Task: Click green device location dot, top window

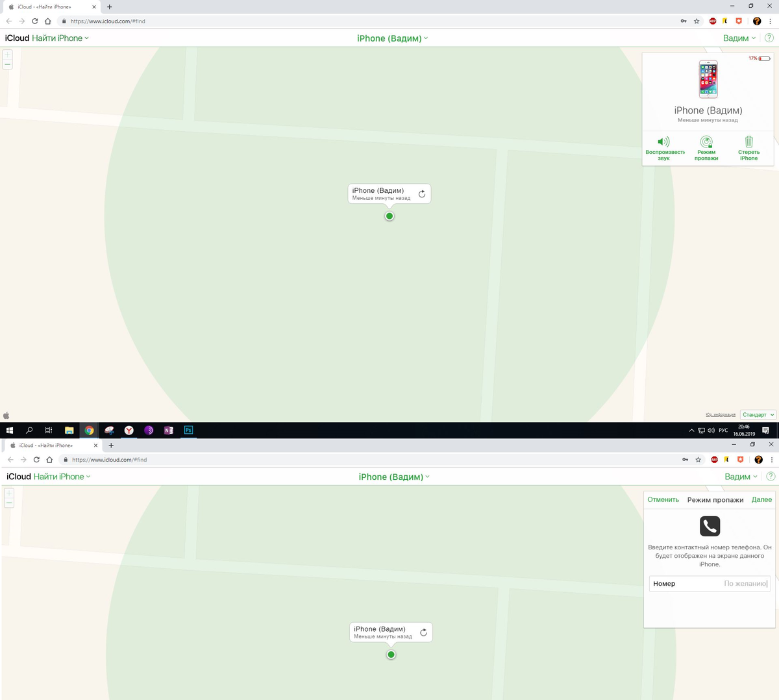Action: click(x=389, y=216)
